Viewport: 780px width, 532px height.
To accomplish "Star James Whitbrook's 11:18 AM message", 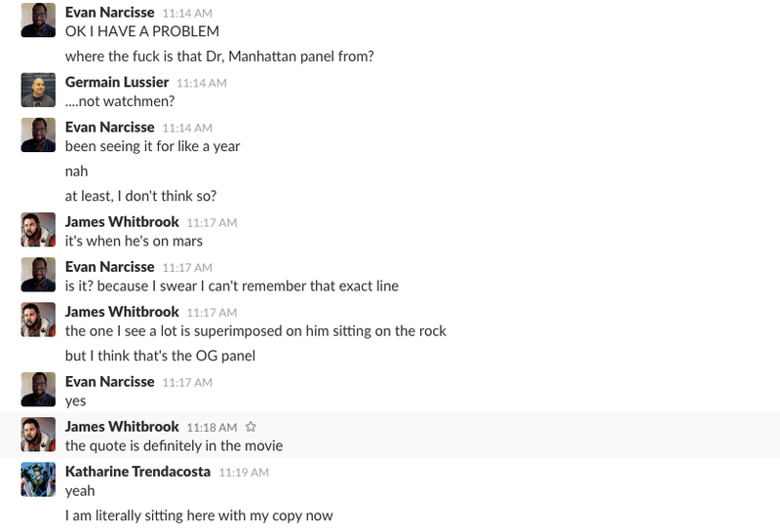I will click(251, 427).
